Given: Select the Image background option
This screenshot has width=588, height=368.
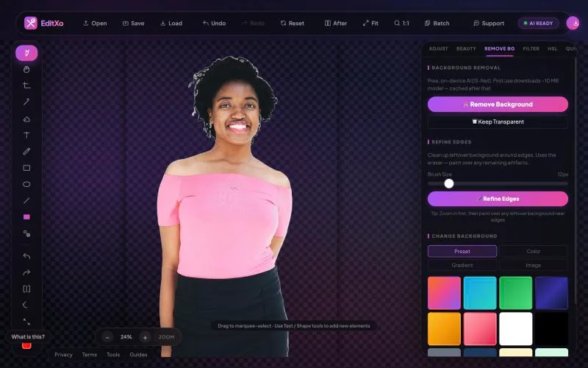Looking at the screenshot, I should point(534,265).
